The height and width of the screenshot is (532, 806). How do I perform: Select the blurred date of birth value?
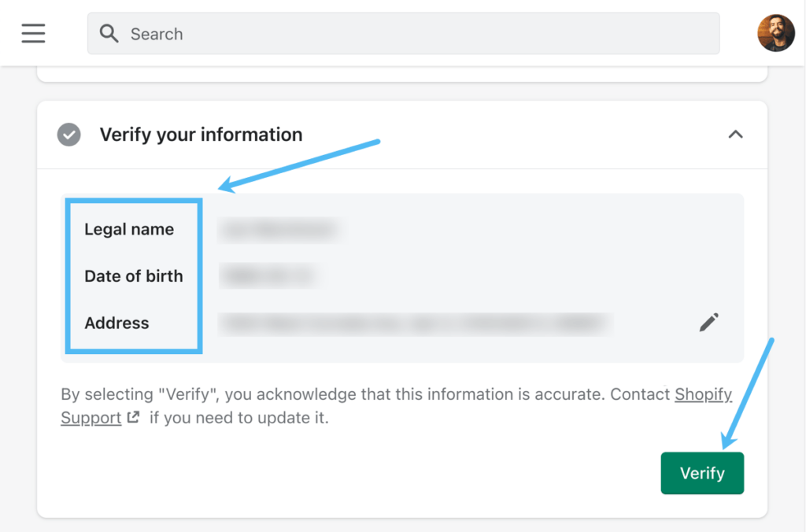point(268,276)
